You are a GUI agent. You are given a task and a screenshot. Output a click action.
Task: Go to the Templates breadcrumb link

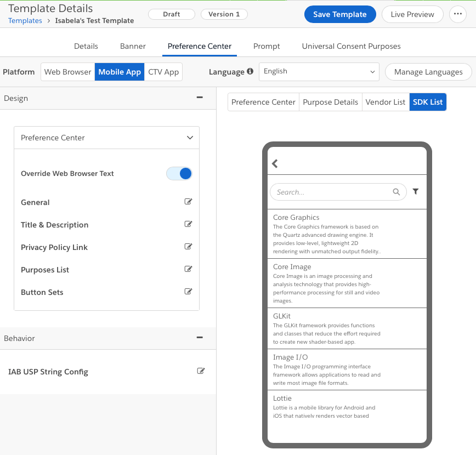(25, 21)
